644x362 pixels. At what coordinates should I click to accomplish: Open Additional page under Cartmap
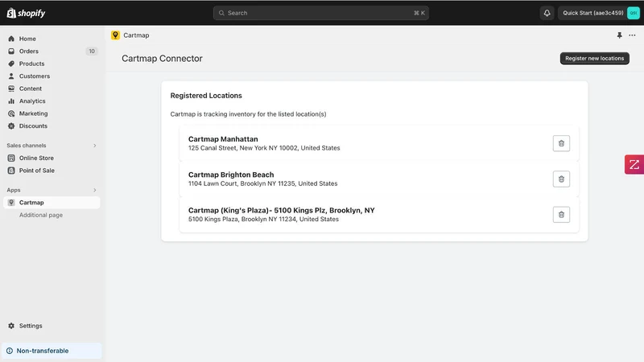coord(41,215)
